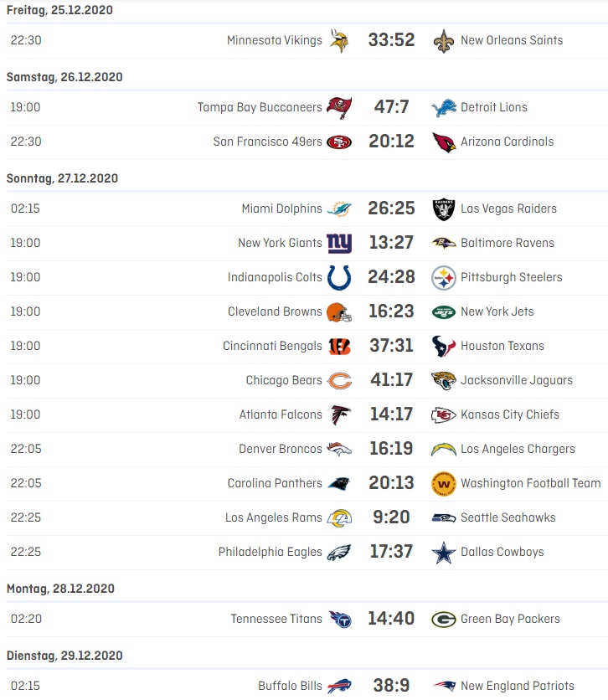Open the Kansas City Chiefs arrowhead logo
The image size is (608, 700).
coord(444,415)
